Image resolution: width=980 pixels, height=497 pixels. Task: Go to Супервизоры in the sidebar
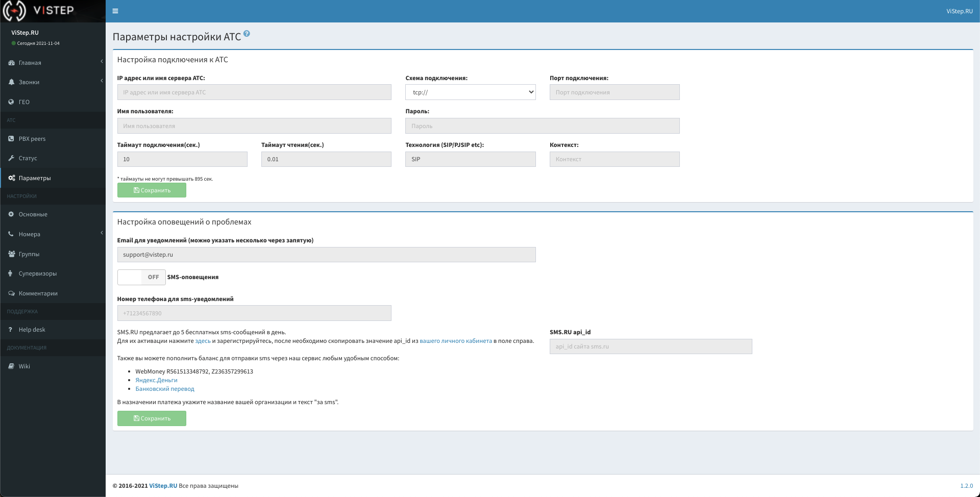37,274
